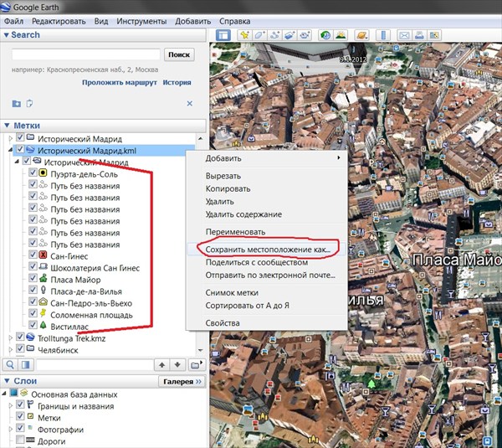Click the Проложить маршрут link
This screenshot has height=448, width=502.
coord(120,82)
